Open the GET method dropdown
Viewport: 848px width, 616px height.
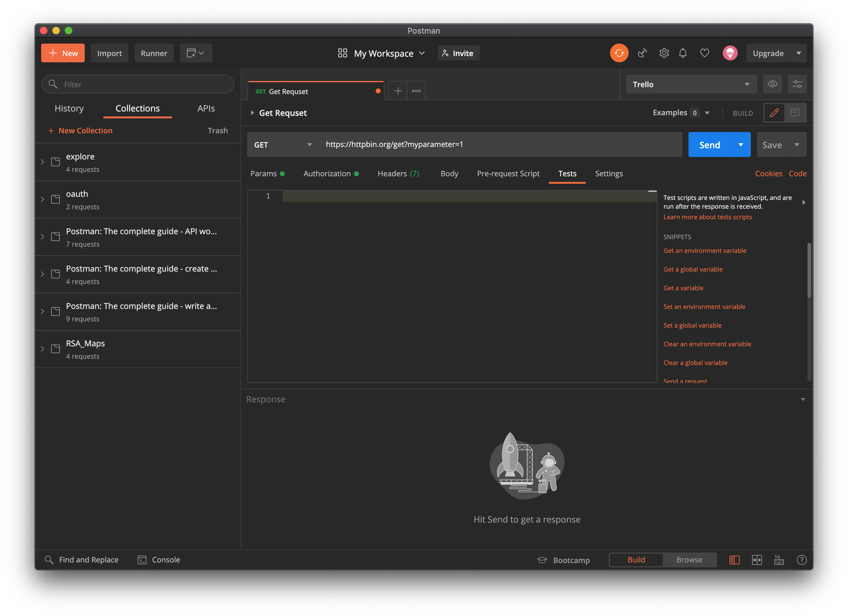[283, 145]
